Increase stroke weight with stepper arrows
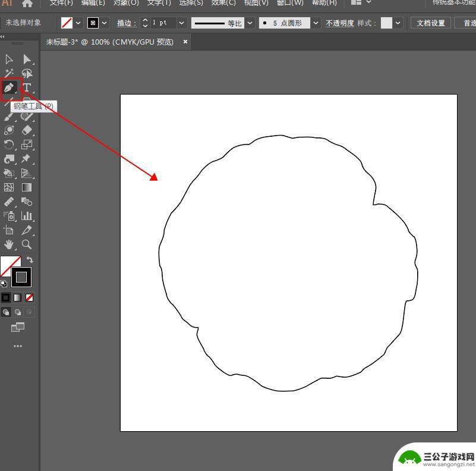476x471 pixels. 145,20
